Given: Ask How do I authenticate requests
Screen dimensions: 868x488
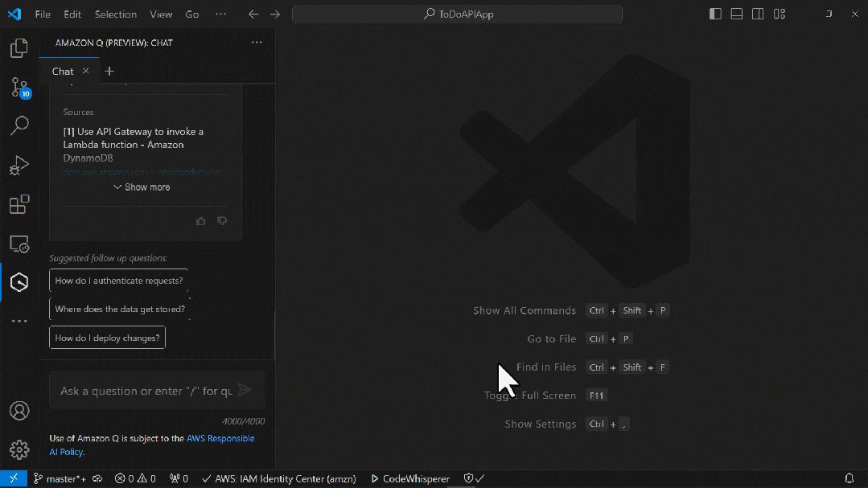Looking at the screenshot, I should coord(118,281).
